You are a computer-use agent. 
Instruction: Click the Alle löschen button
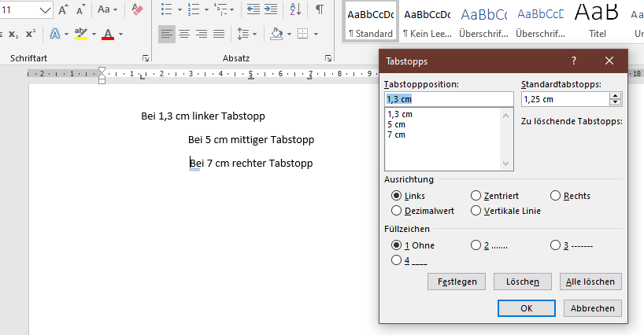coord(590,282)
